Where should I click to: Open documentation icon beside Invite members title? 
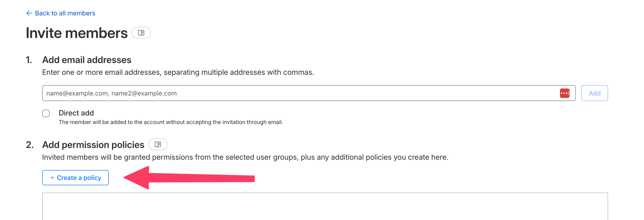(x=141, y=33)
